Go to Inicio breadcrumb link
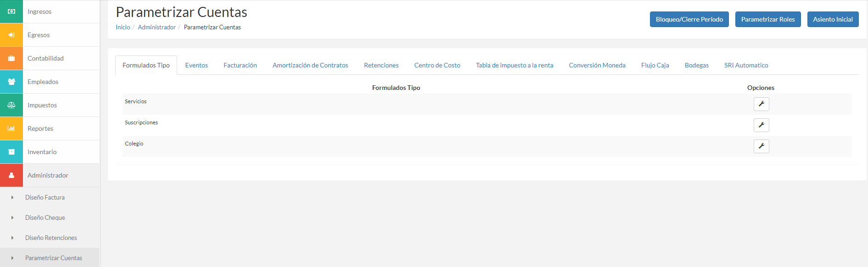The height and width of the screenshot is (267, 868). click(123, 27)
